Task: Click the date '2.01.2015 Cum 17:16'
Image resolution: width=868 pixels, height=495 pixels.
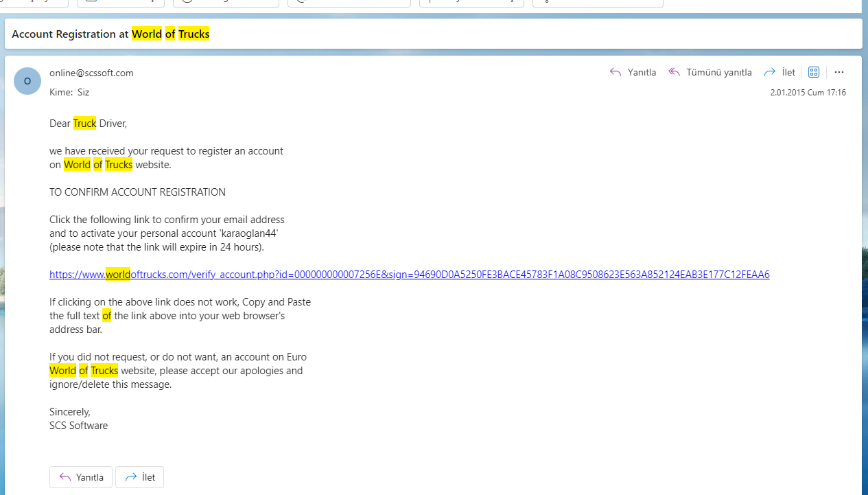Action: [808, 93]
